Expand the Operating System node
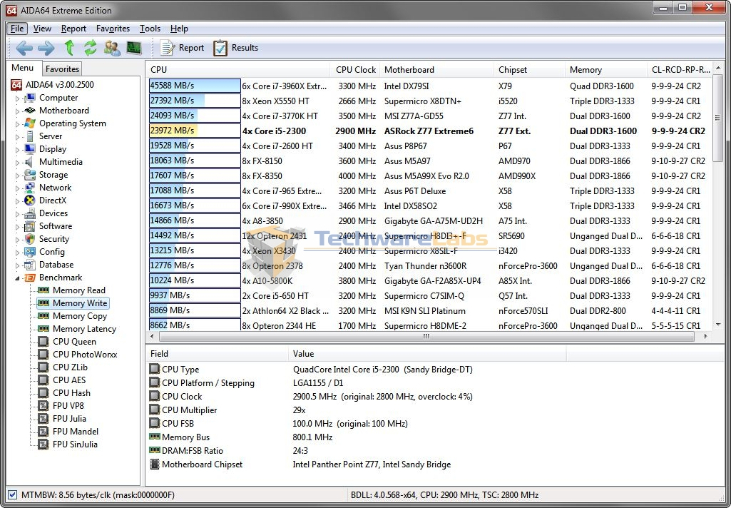This screenshot has width=731, height=508. [x=17, y=124]
